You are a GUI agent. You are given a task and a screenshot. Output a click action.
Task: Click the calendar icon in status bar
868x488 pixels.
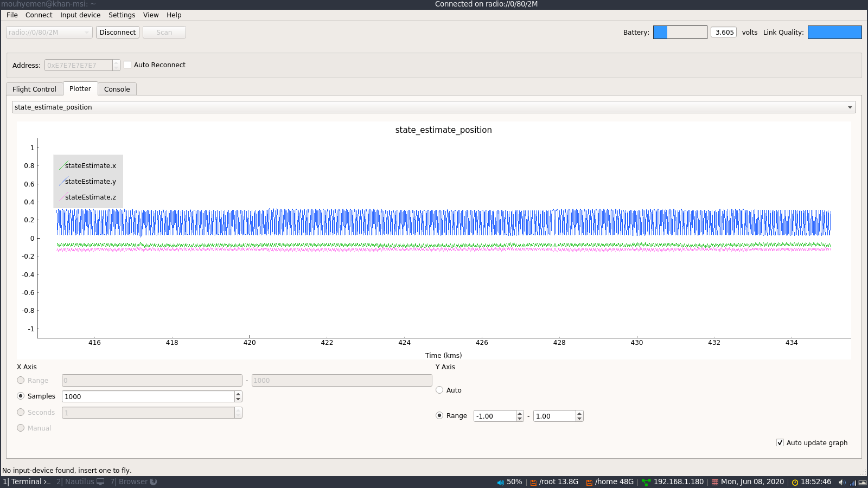coord(714,482)
